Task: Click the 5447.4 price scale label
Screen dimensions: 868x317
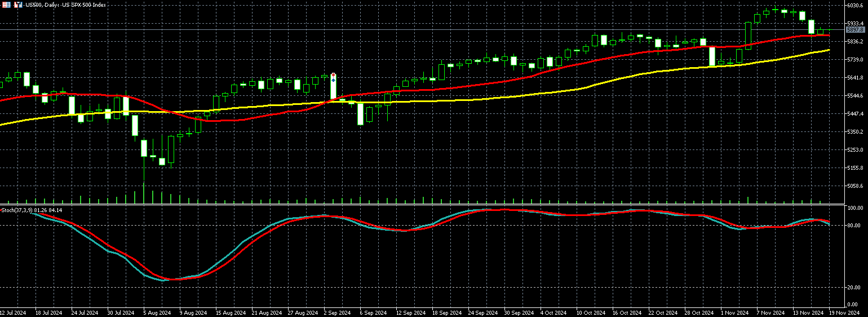Action: pyautogui.click(x=855, y=113)
